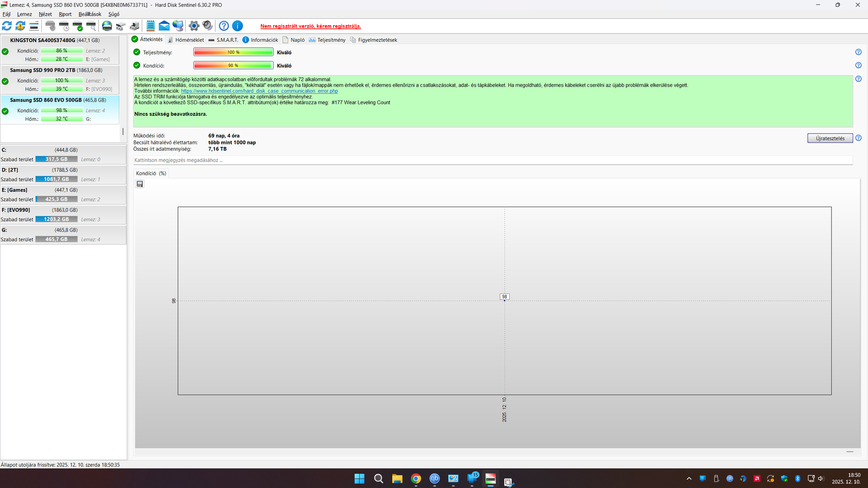Open the notepad report toolbar icon

click(x=151, y=26)
